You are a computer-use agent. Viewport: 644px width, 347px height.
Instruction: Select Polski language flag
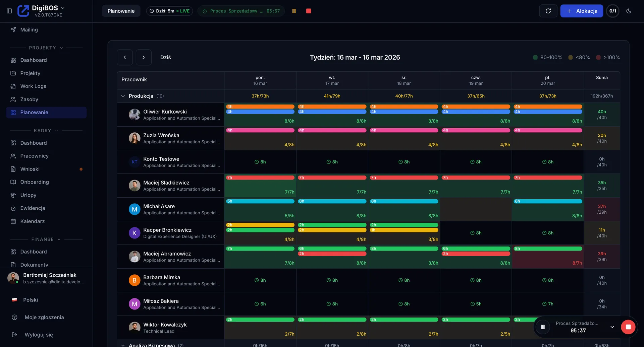tap(14, 300)
